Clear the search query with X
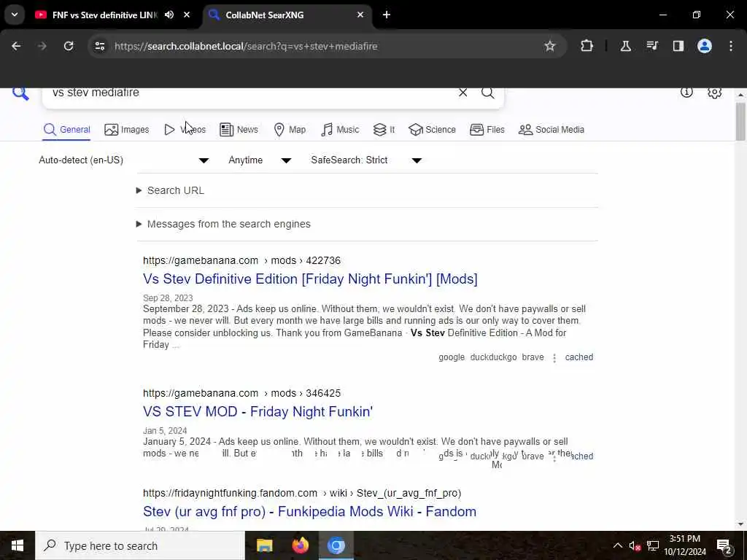The height and width of the screenshot is (560, 747). 462,93
